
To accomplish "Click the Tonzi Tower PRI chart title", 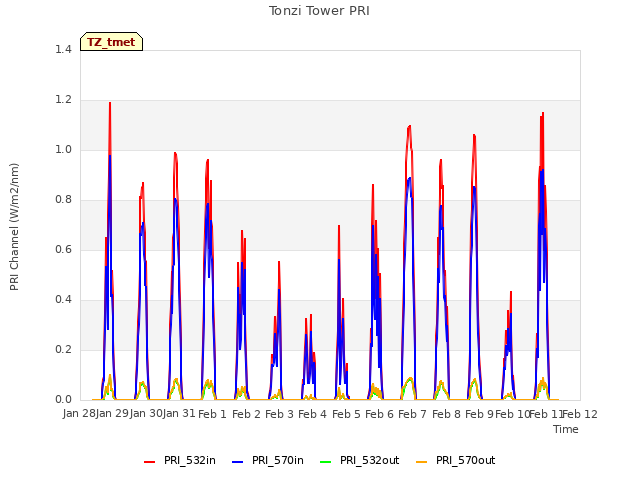I will (x=319, y=11).
